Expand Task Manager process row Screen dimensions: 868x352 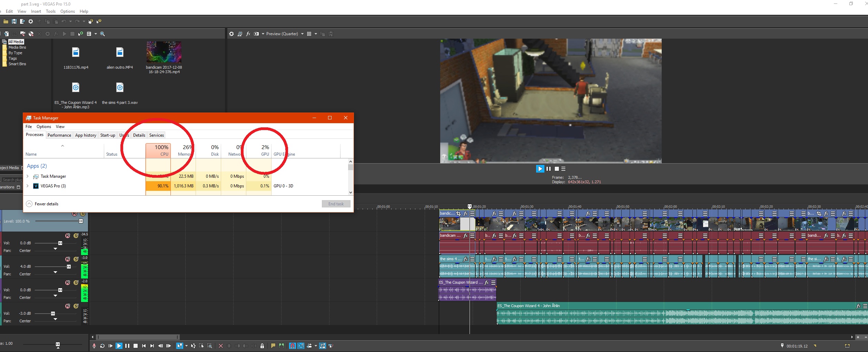click(x=28, y=176)
